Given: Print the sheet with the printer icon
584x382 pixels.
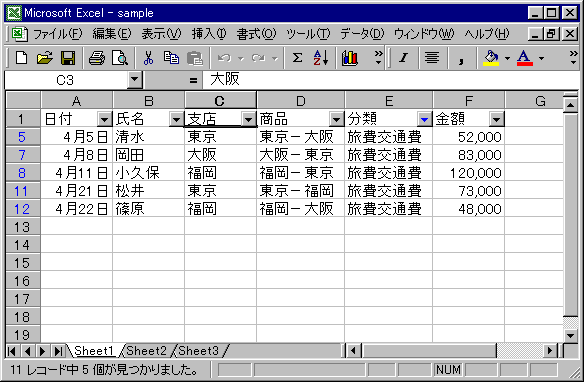Looking at the screenshot, I should [x=97, y=58].
